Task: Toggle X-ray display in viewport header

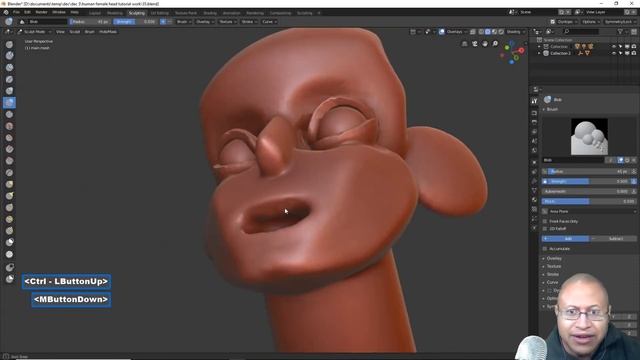Action: point(473,31)
